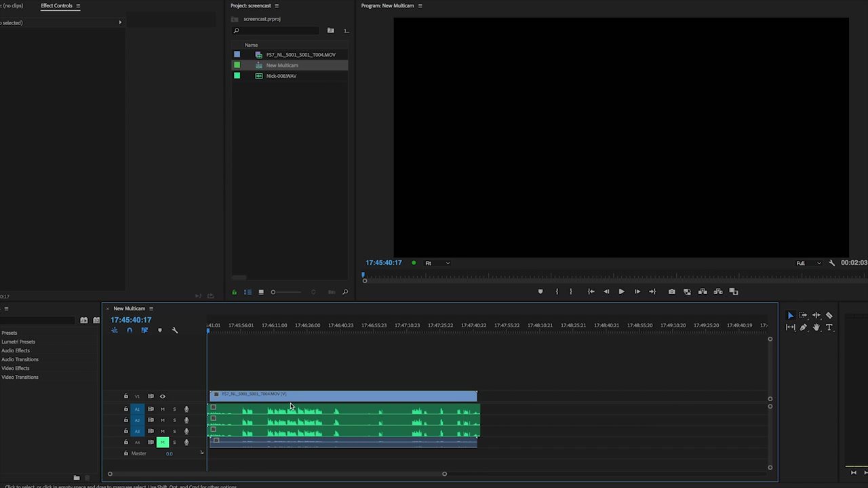The image size is (868, 488).
Task: Select Nick-008.WAV in the project bin
Action: pyautogui.click(x=281, y=76)
